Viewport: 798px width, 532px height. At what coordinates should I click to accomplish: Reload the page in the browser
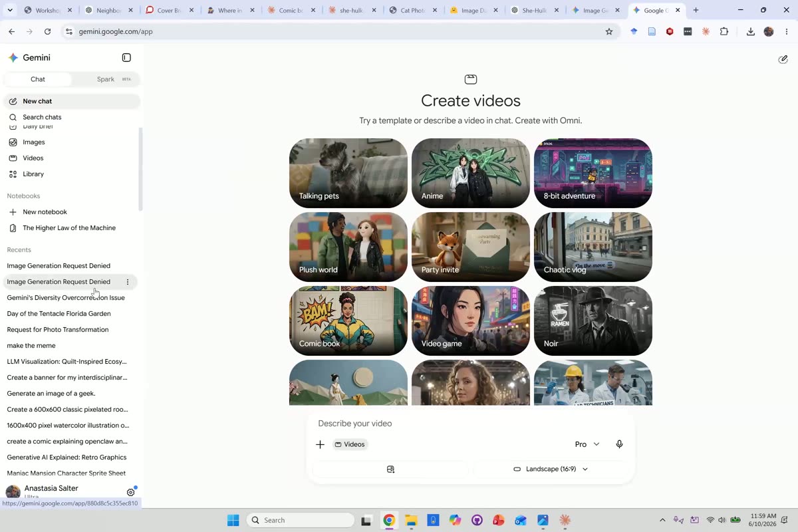[x=47, y=31]
